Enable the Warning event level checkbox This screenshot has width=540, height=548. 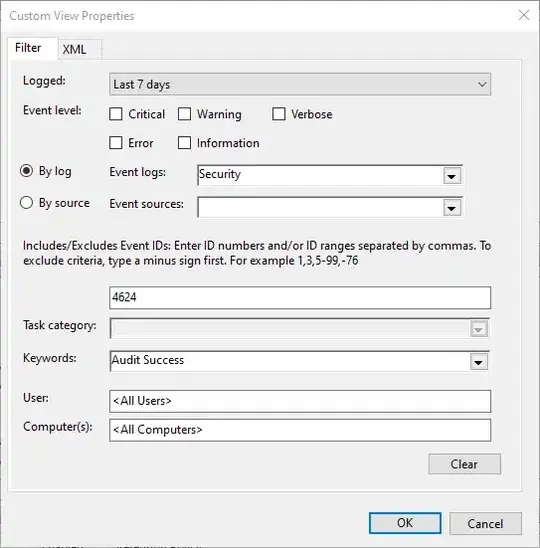(x=184, y=114)
